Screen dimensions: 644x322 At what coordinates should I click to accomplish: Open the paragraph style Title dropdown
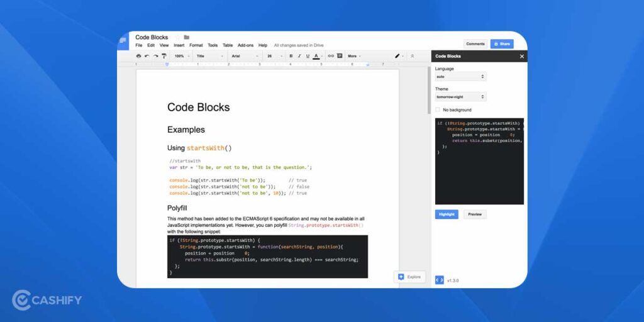tap(210, 56)
